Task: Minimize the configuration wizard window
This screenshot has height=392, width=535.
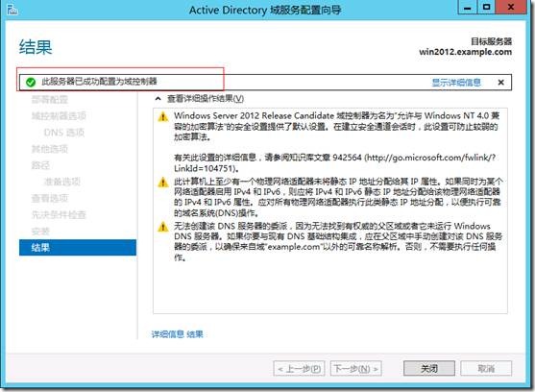Action: click(x=467, y=8)
